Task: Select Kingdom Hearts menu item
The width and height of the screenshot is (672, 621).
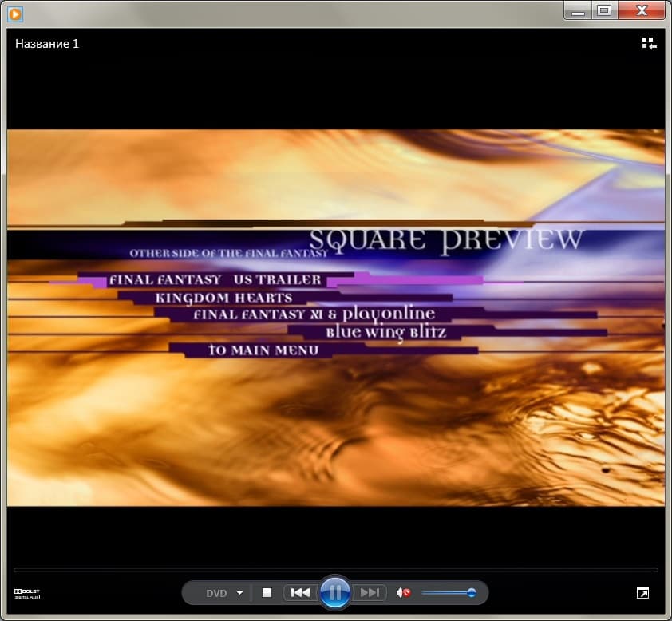Action: point(223,298)
